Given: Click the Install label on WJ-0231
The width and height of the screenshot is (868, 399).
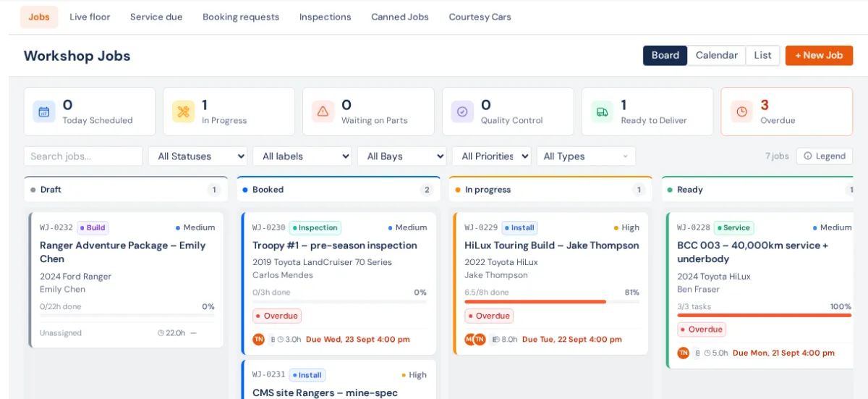Looking at the screenshot, I should pyautogui.click(x=307, y=375).
